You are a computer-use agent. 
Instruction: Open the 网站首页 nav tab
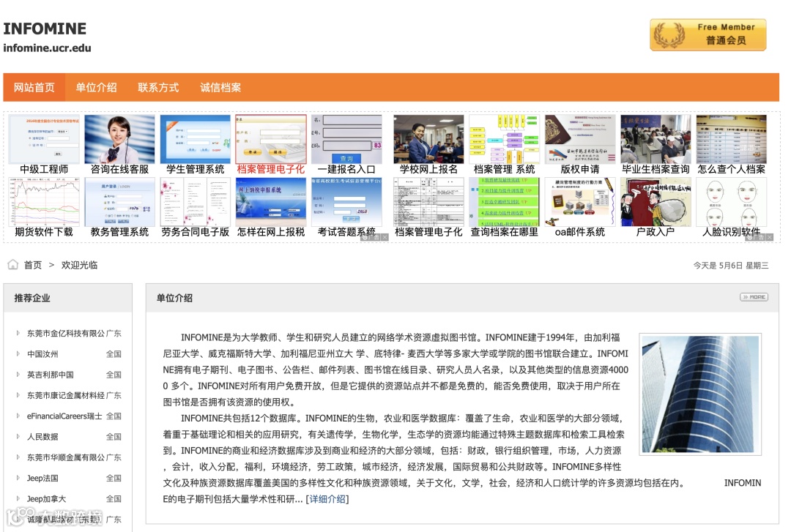click(34, 87)
